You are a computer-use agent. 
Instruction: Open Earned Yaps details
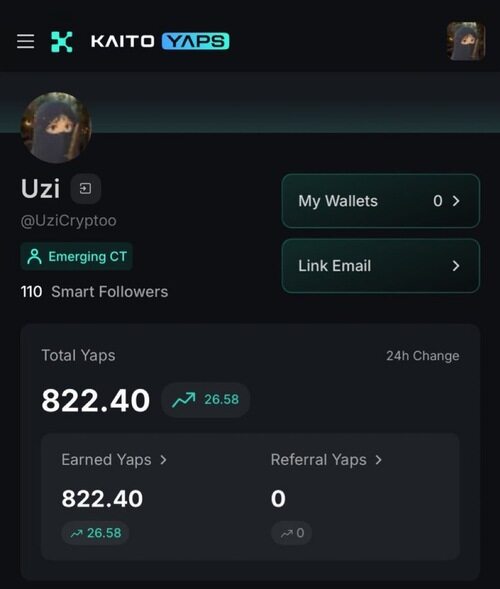(x=106, y=460)
